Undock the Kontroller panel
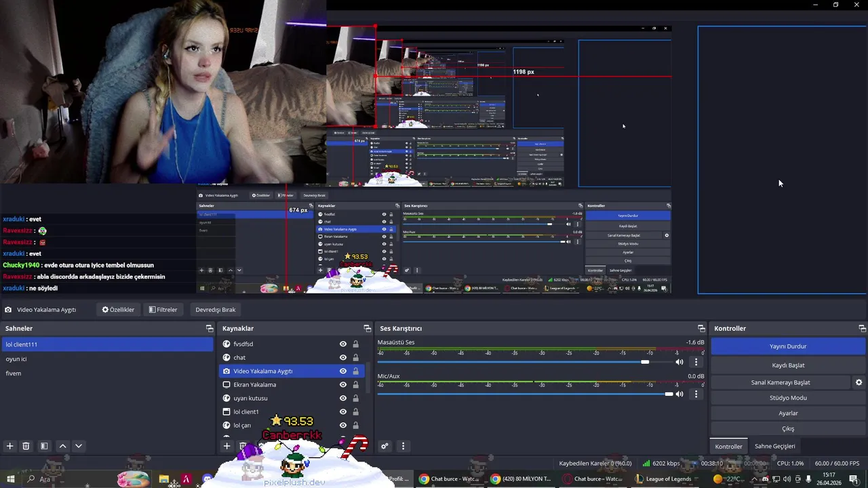 (862, 328)
